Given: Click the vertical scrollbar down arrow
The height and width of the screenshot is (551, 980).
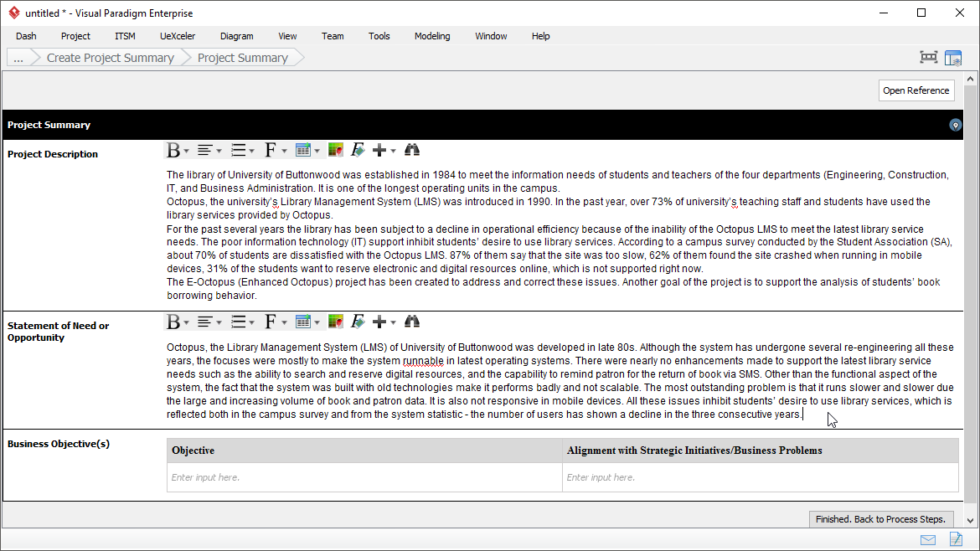Looking at the screenshot, I should (x=970, y=520).
